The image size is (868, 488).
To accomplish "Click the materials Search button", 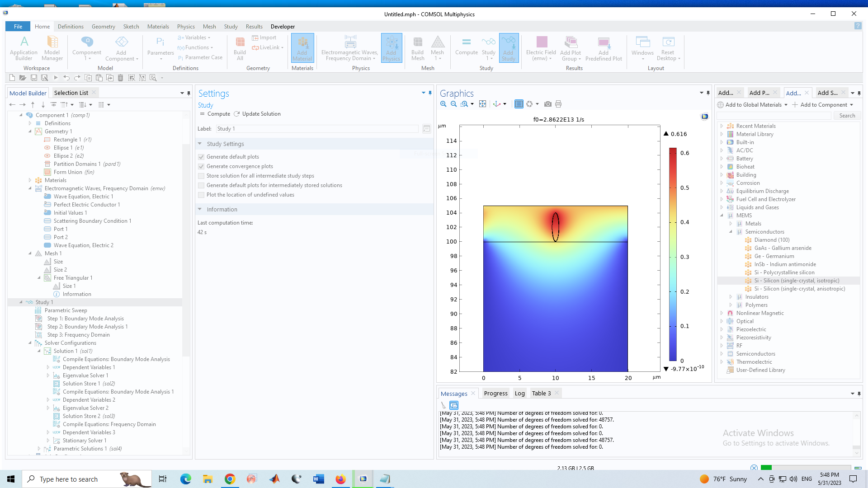I will [847, 116].
